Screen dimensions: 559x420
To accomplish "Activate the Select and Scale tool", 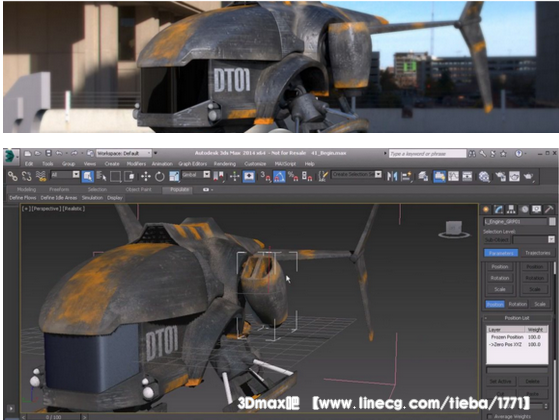I will (174, 176).
